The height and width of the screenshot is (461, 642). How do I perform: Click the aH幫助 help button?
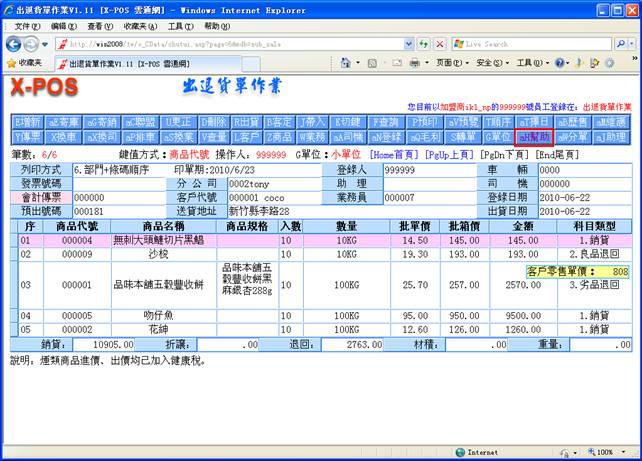535,136
